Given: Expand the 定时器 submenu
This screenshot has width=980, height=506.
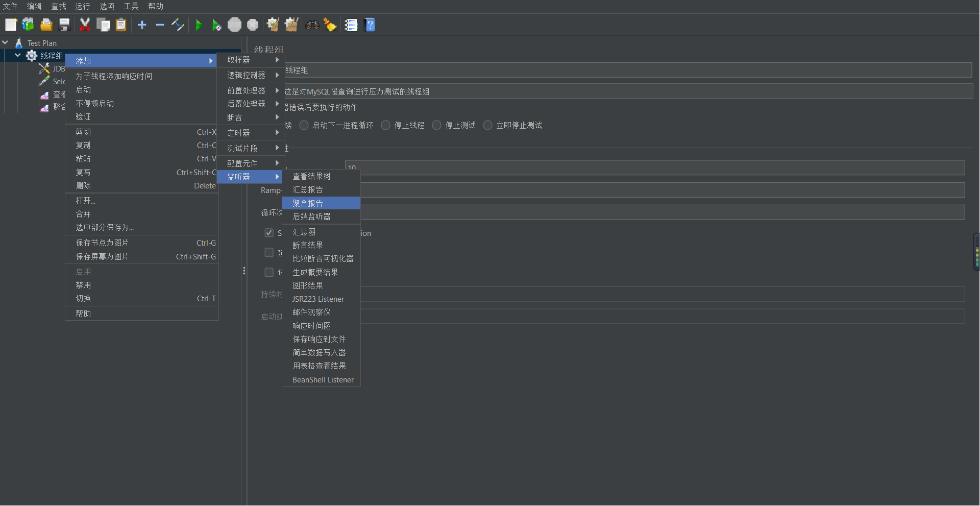Looking at the screenshot, I should (251, 133).
